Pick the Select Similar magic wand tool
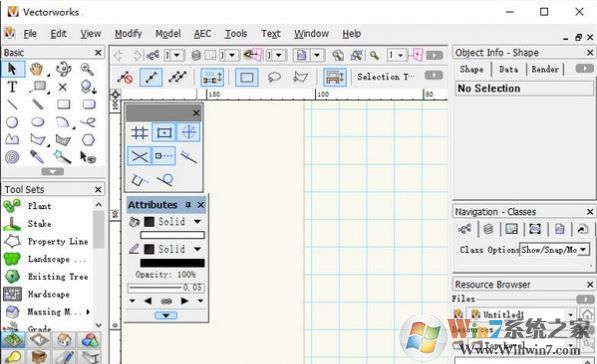 click(63, 157)
